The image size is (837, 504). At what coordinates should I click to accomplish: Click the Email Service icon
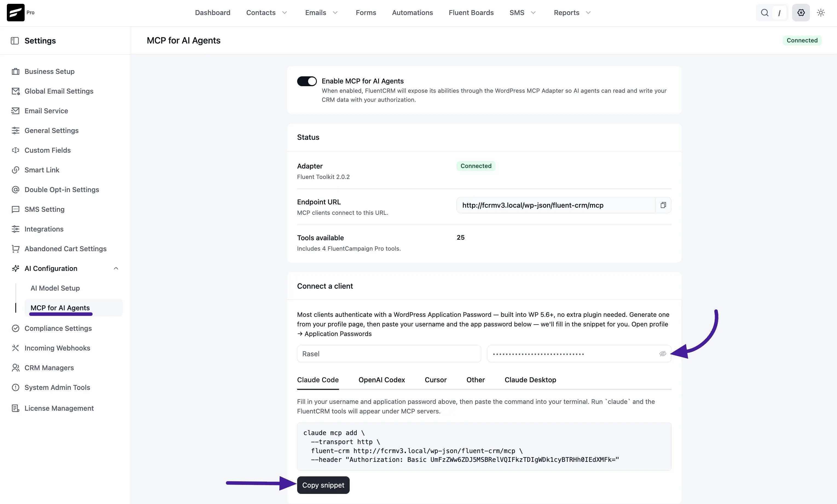16,111
